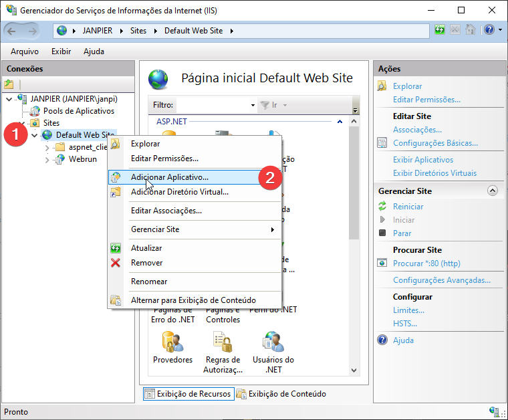Image resolution: width=508 pixels, height=420 pixels.
Task: Click the back navigation arrow
Action: coord(12,30)
